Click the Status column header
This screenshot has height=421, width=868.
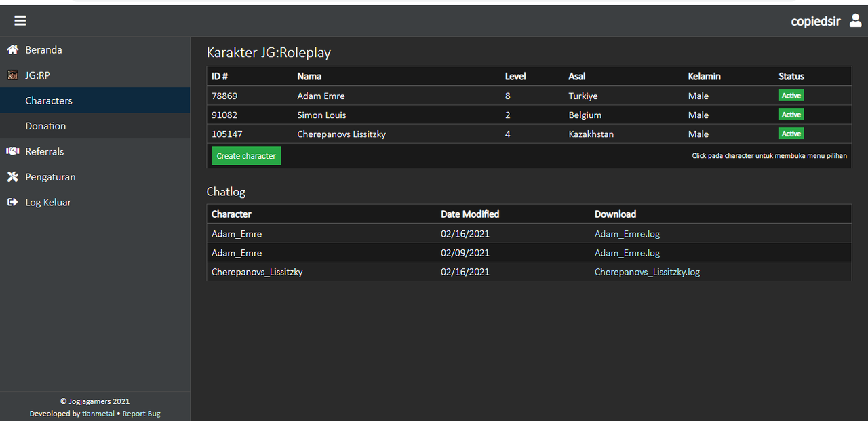pyautogui.click(x=791, y=77)
